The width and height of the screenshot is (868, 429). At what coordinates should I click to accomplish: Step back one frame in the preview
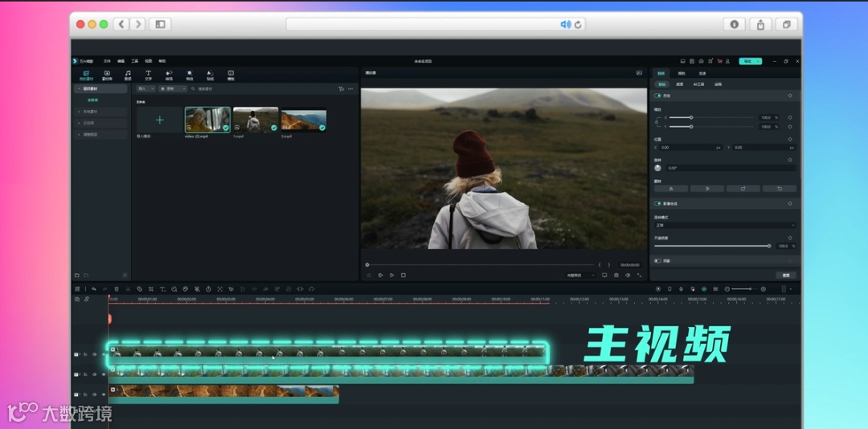(369, 275)
